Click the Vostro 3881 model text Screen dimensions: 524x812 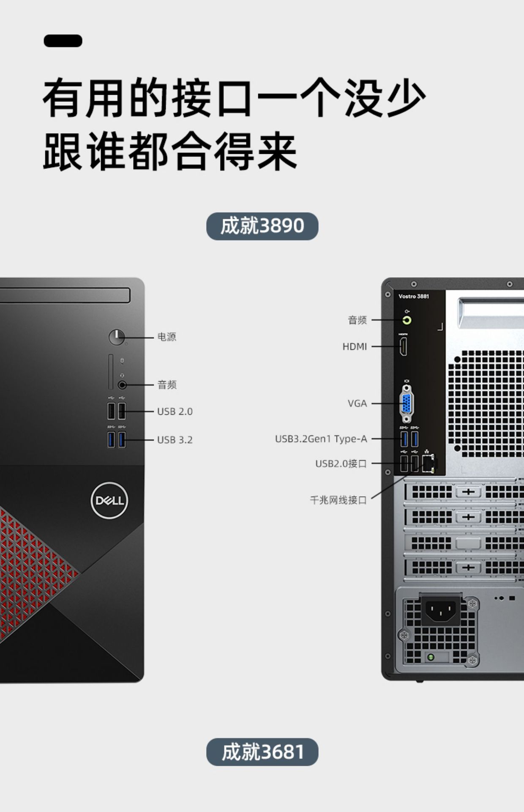[x=414, y=296]
